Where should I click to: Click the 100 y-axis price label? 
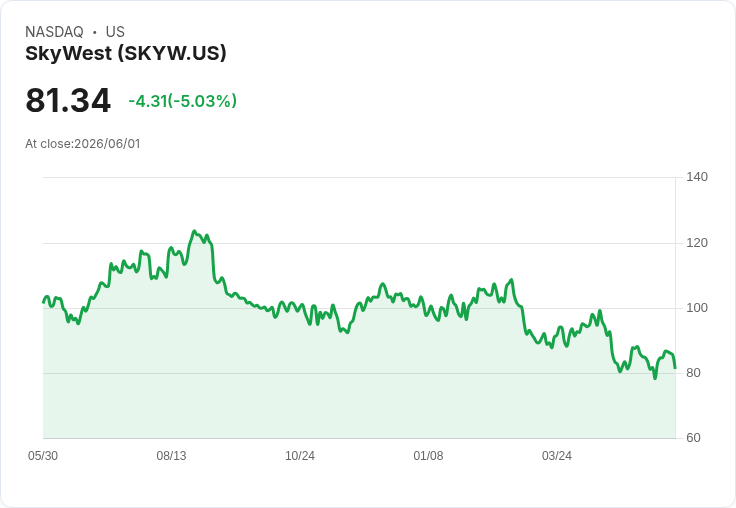[x=697, y=308]
